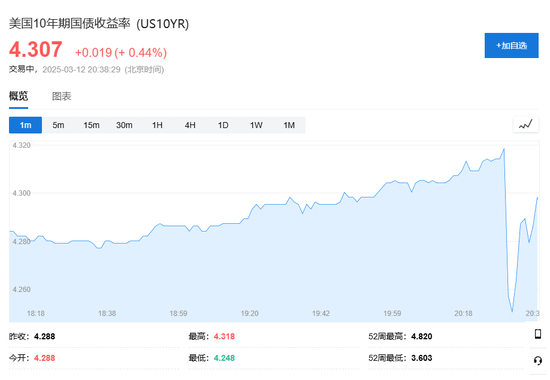Show the 1M chart range
Image resolution: width=550 pixels, height=380 pixels.
tap(289, 125)
